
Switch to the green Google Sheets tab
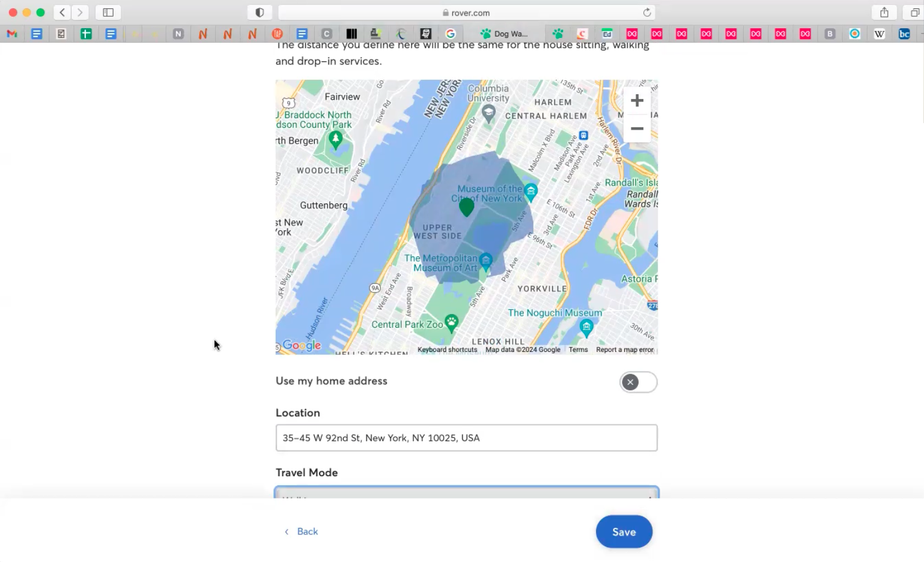(86, 34)
